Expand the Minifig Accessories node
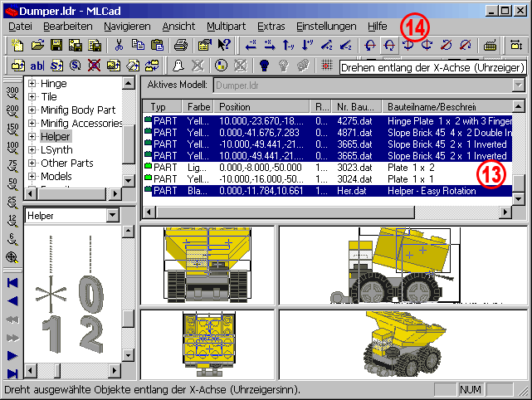This screenshot has width=532, height=400. click(32, 123)
